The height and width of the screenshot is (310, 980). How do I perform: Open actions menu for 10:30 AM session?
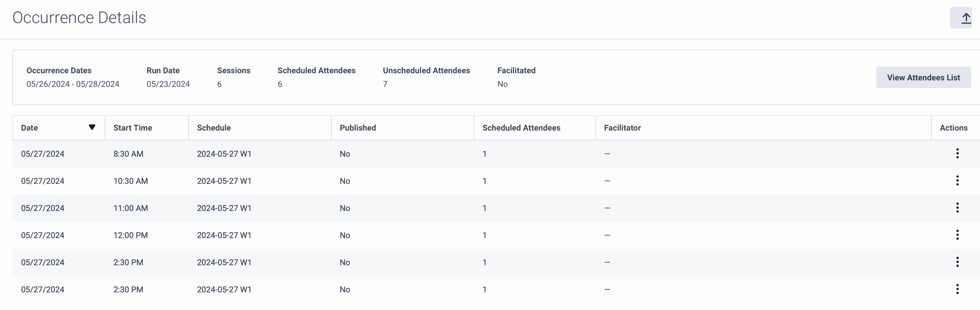point(957,180)
